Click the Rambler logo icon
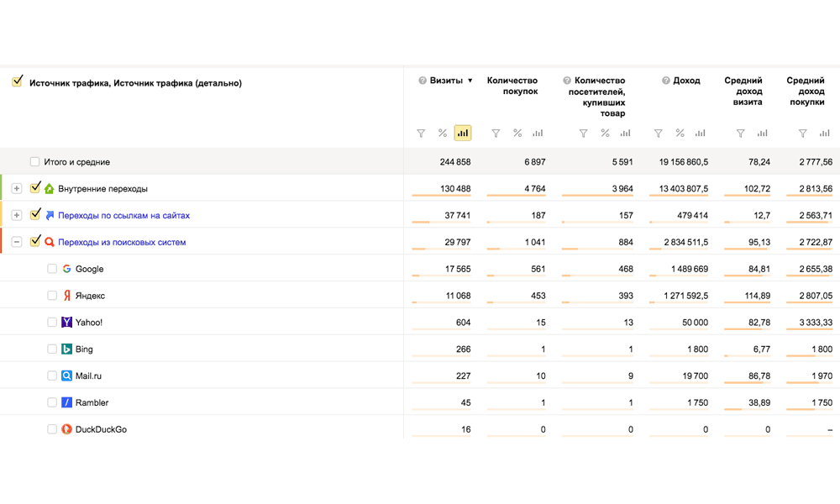 [x=66, y=402]
